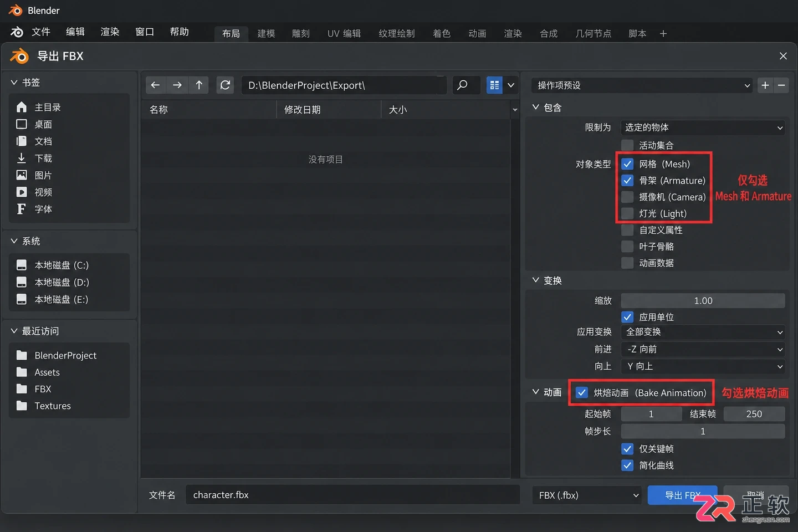Open the 限制为 选定的物体 dropdown
This screenshot has height=532, width=798.
pos(703,127)
